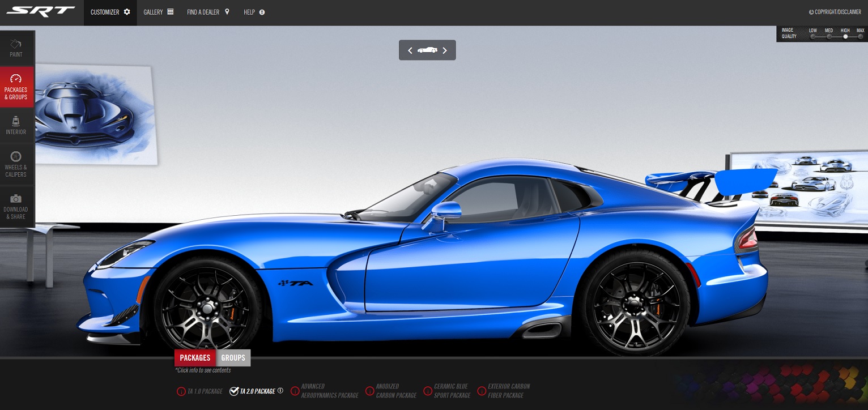
Task: Select the Ceramic Blue Sport Package label
Action: click(452, 391)
